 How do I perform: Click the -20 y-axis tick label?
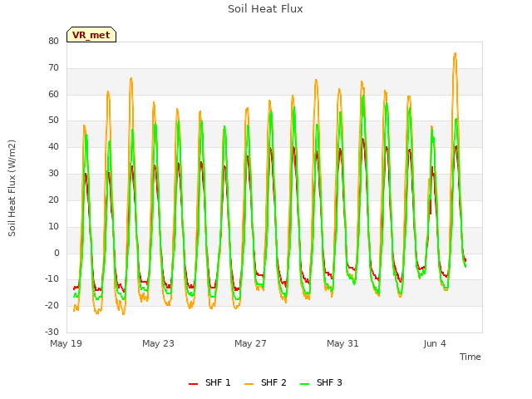point(52,305)
